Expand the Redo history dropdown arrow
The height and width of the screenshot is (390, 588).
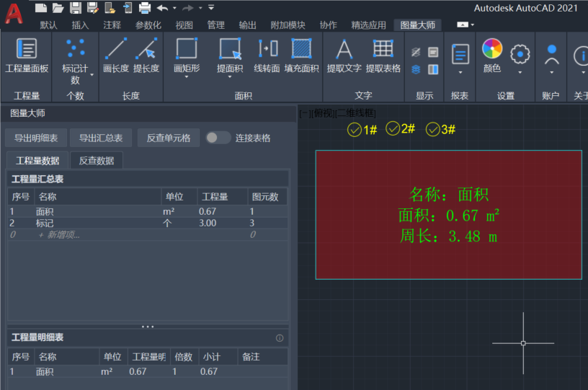pyautogui.click(x=200, y=7)
